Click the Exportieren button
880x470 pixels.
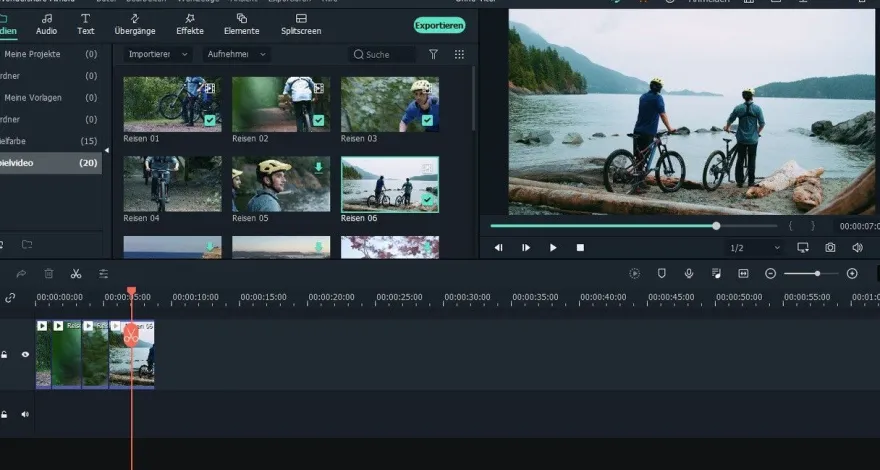439,25
